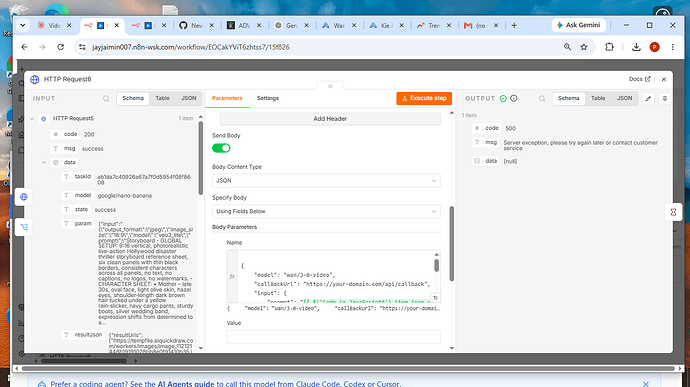The height and width of the screenshot is (387, 690).
Task: Switch to the Trends browser tab
Action: [x=433, y=26]
